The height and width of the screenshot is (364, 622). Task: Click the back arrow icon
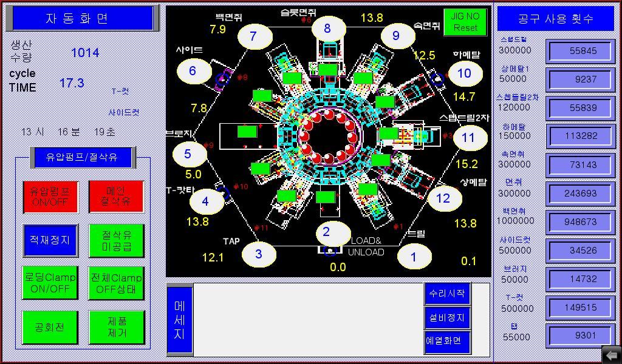[612, 354]
